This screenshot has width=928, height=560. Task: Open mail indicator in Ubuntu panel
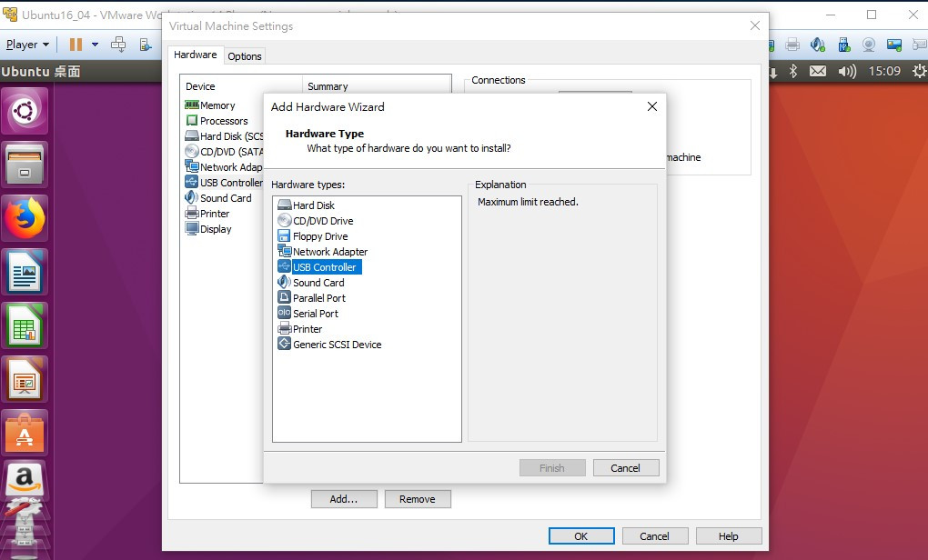click(x=818, y=71)
